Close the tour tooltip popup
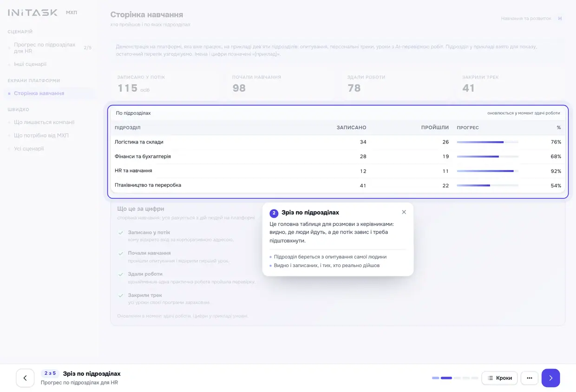576x392 pixels. click(404, 212)
